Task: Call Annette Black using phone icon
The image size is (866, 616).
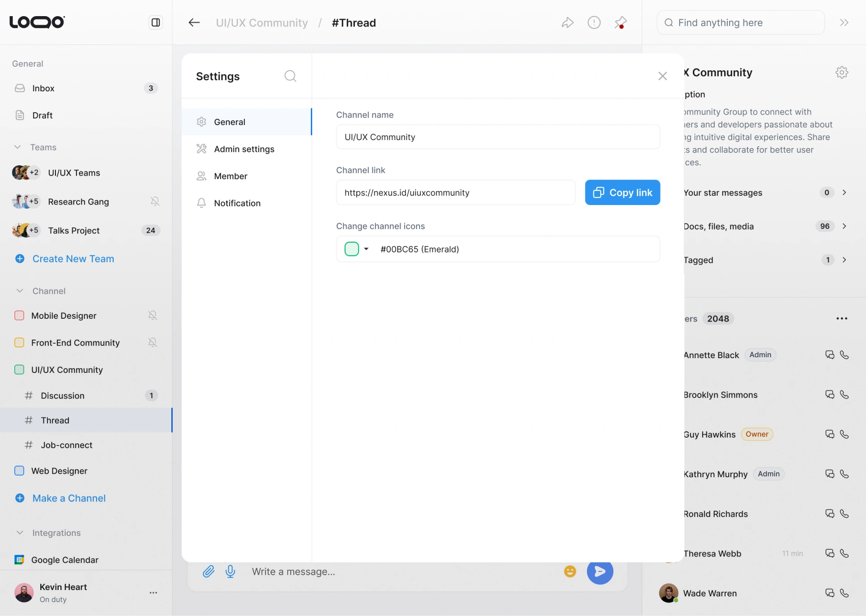Action: tap(844, 355)
